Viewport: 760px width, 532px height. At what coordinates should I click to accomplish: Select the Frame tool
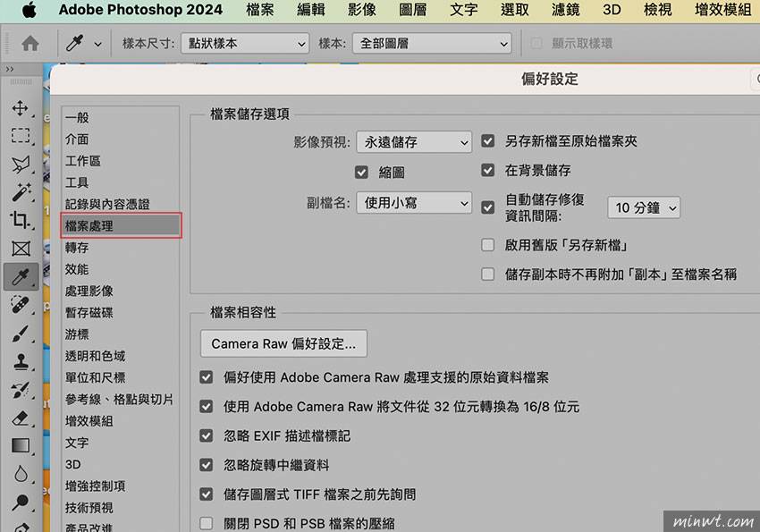click(x=20, y=249)
